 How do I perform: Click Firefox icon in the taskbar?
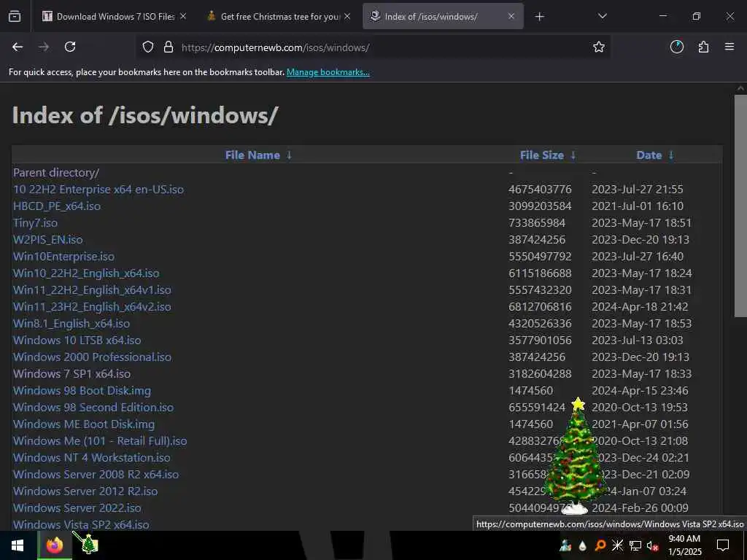[55, 545]
